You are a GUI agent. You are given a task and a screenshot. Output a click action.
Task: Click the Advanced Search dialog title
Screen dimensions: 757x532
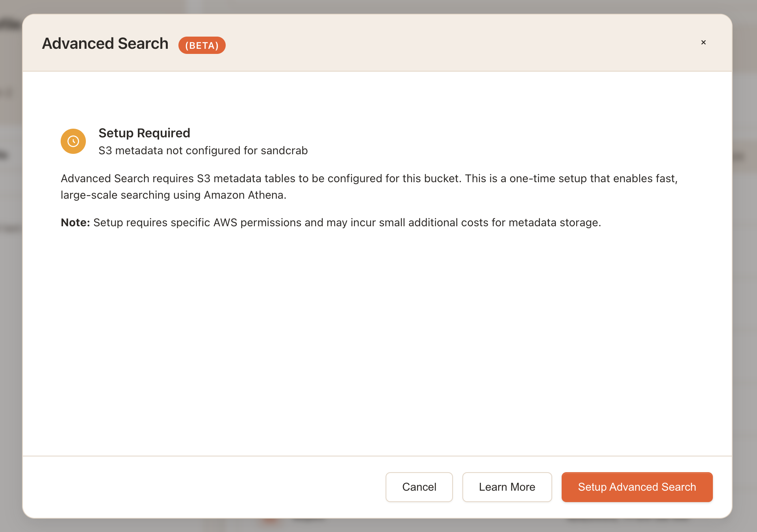pyautogui.click(x=105, y=44)
